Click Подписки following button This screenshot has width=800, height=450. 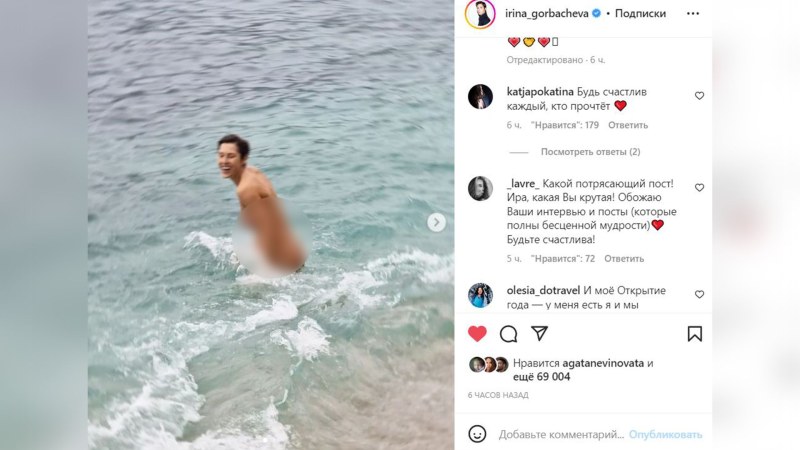tap(640, 14)
